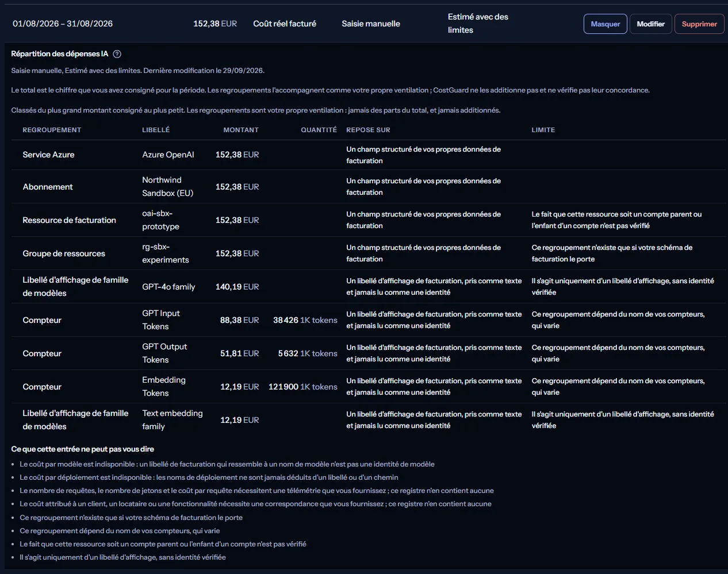Delete the entry with the Supprimer button

(x=699, y=24)
